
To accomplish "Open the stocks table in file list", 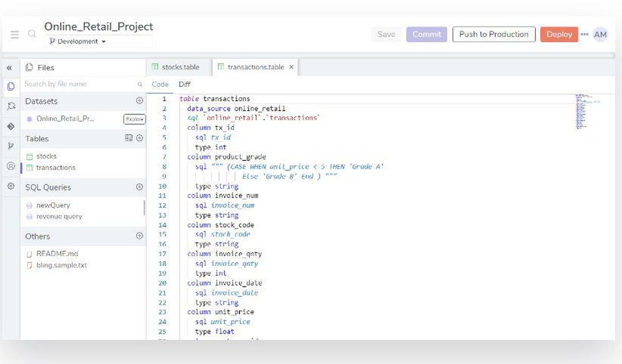I will (47, 156).
